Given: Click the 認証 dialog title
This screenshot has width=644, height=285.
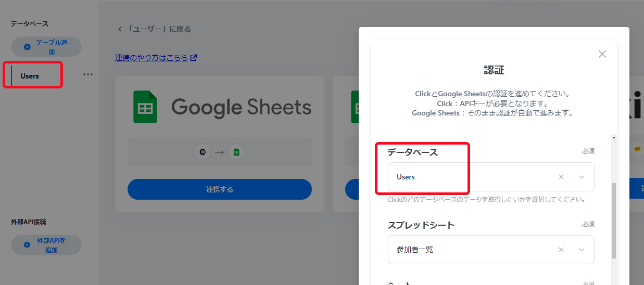Looking at the screenshot, I should click(494, 70).
